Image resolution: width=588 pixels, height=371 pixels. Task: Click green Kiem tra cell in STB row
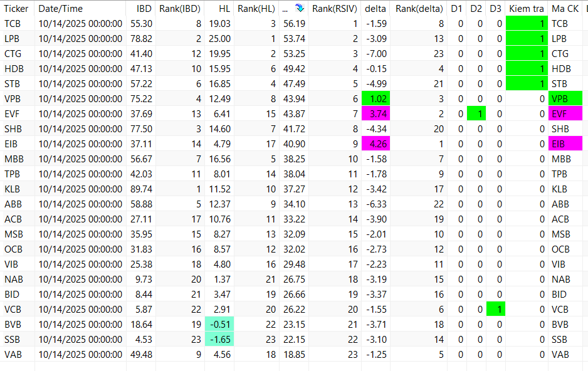click(x=527, y=83)
